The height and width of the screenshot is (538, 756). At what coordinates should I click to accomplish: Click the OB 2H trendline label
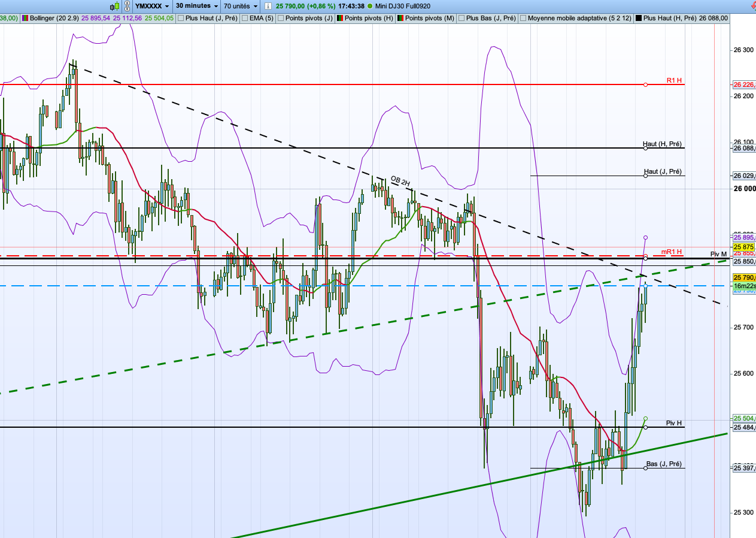(x=400, y=180)
